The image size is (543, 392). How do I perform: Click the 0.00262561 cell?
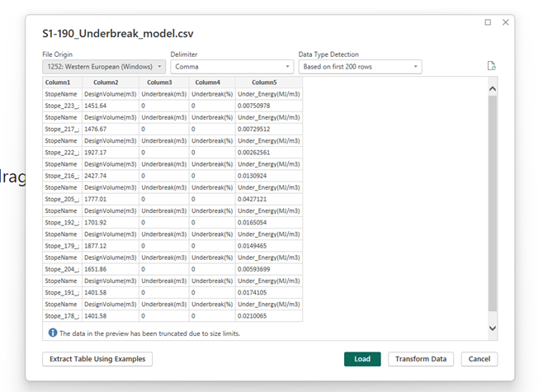pyautogui.click(x=269, y=153)
